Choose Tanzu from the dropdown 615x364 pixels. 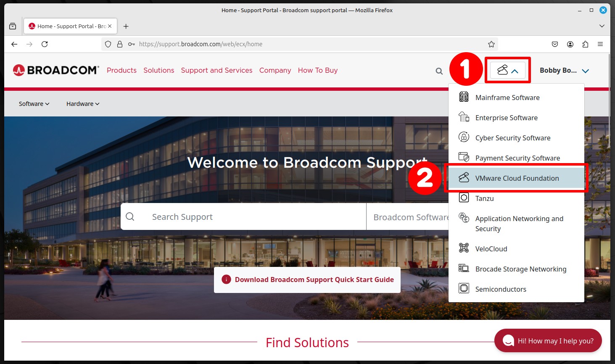coord(516,198)
